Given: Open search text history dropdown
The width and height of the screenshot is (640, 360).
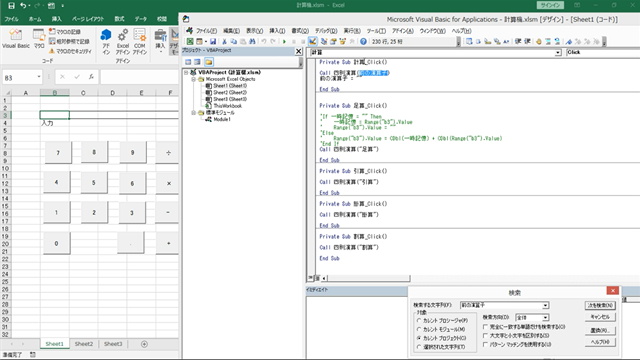Looking at the screenshot, I should 545,305.
